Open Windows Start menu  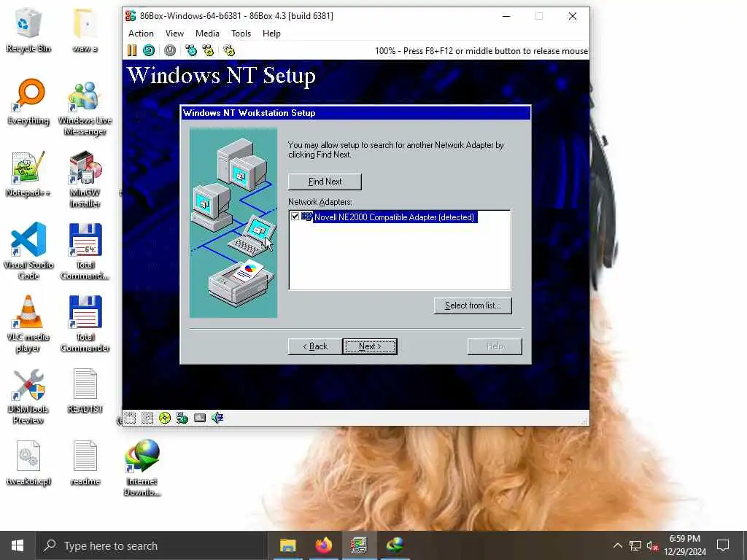(18, 545)
